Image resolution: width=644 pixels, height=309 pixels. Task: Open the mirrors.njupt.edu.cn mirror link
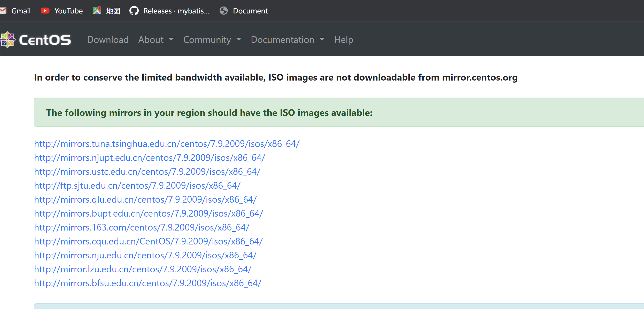[150, 158]
